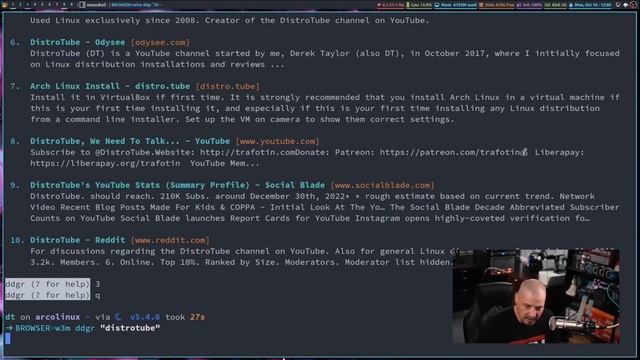Click the terminal block cursor
The image size is (640, 360).
click(8, 339)
